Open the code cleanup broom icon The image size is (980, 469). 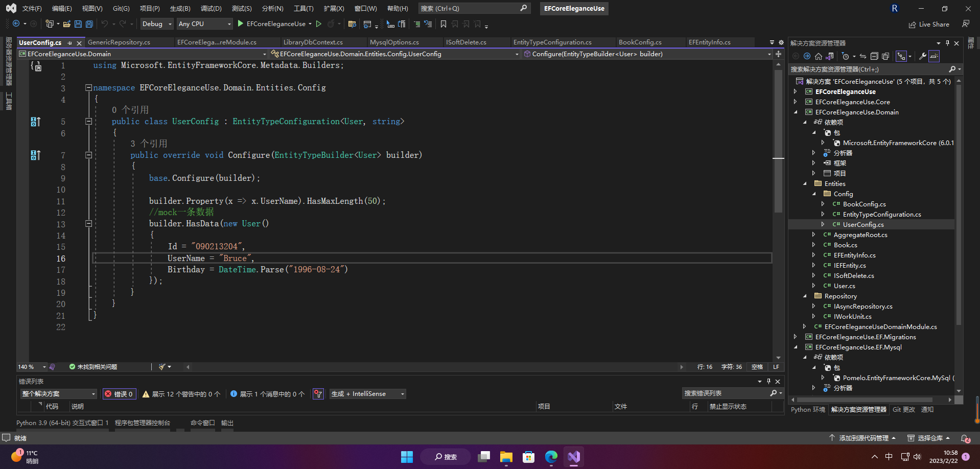pyautogui.click(x=162, y=367)
